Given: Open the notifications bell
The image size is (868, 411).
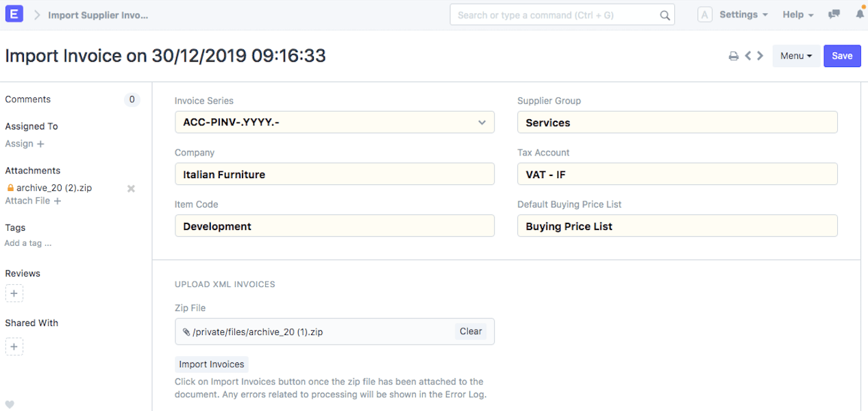Looking at the screenshot, I should 860,14.
